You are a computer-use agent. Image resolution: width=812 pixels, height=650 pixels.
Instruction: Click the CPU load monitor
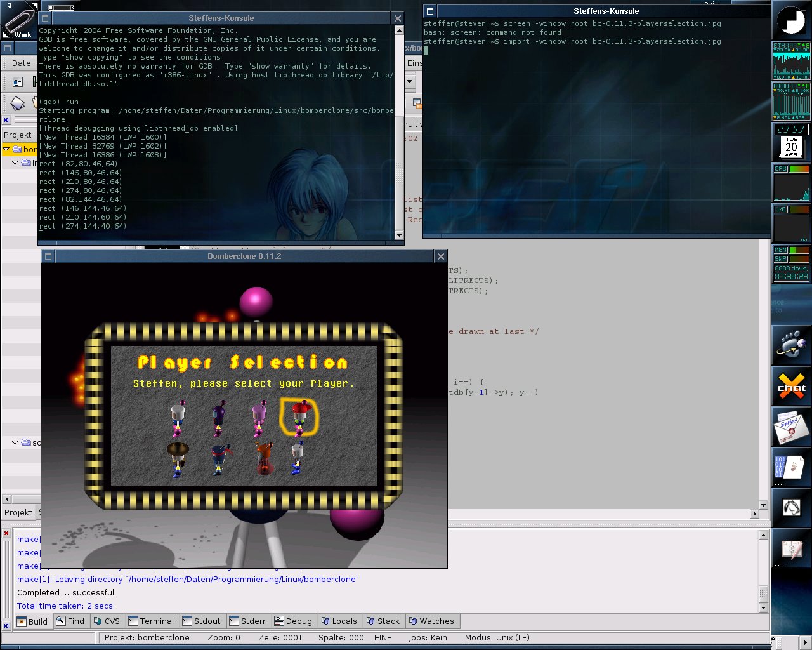(x=791, y=183)
